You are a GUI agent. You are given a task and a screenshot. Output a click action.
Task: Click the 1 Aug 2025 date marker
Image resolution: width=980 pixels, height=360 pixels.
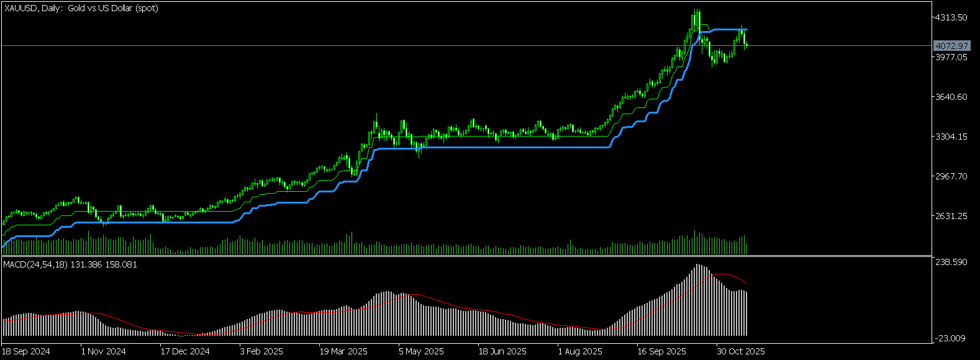[580, 351]
